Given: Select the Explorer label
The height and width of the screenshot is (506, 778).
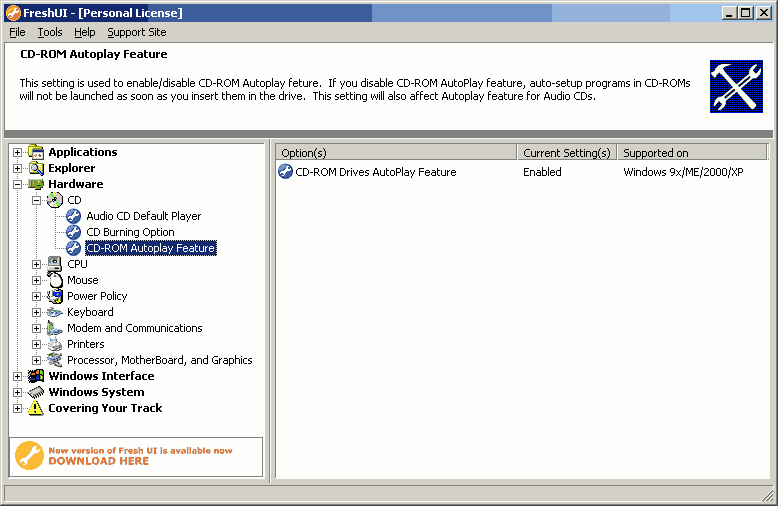Looking at the screenshot, I should point(71,168).
